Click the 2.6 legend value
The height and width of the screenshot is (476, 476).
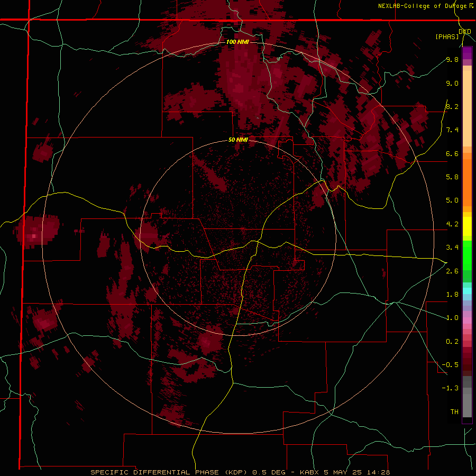pos(452,271)
